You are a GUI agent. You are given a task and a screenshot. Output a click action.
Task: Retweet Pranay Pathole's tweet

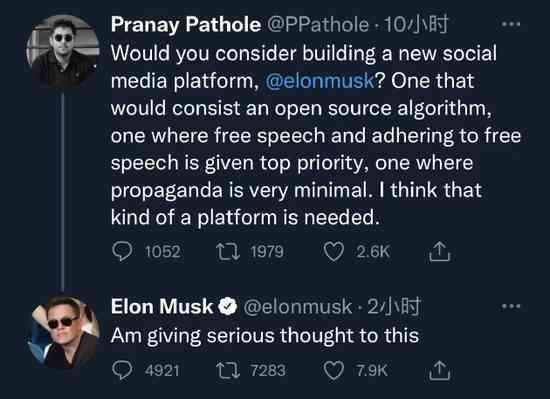[228, 251]
